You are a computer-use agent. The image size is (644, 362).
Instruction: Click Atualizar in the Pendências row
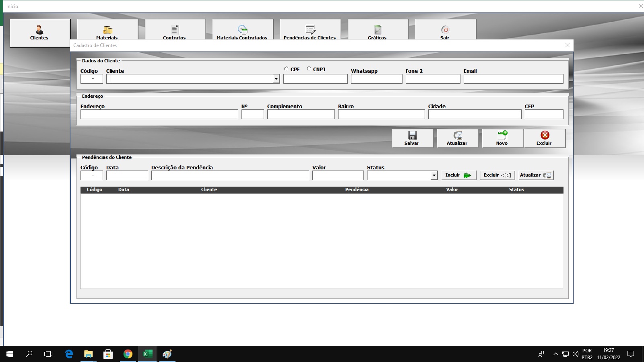point(536,175)
